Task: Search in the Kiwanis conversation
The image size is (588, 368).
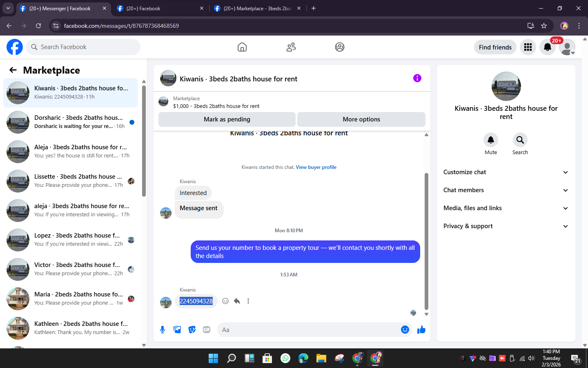Action: click(x=520, y=140)
